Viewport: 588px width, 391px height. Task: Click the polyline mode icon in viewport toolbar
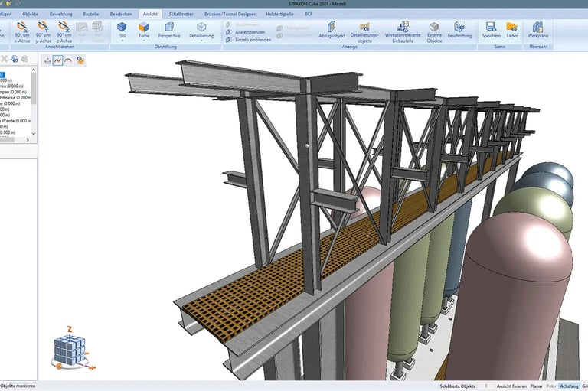[57, 60]
